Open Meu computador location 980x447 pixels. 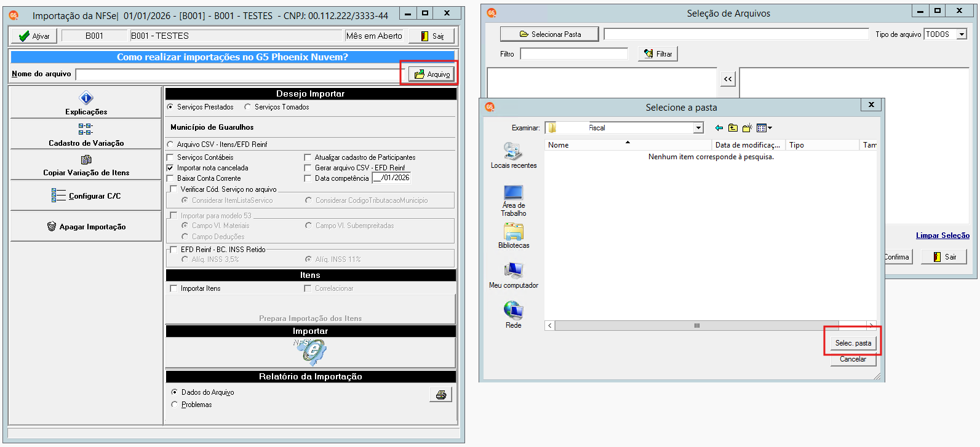pos(514,275)
